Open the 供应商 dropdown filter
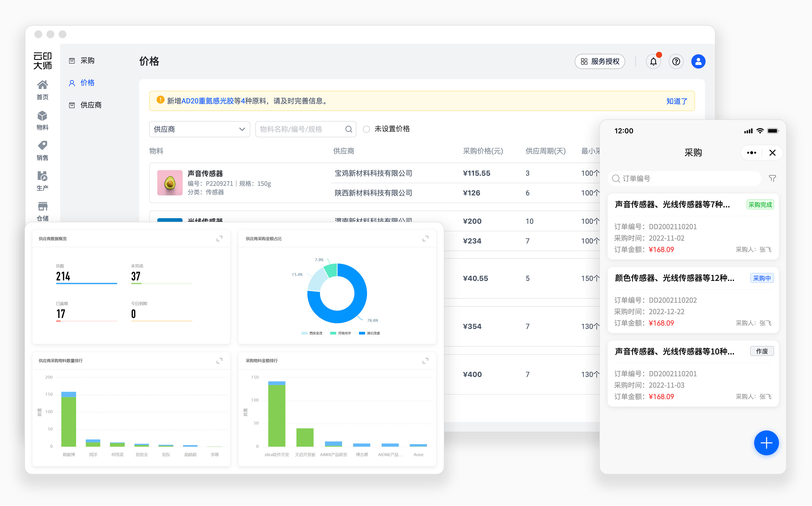The width and height of the screenshot is (812, 506). point(200,129)
